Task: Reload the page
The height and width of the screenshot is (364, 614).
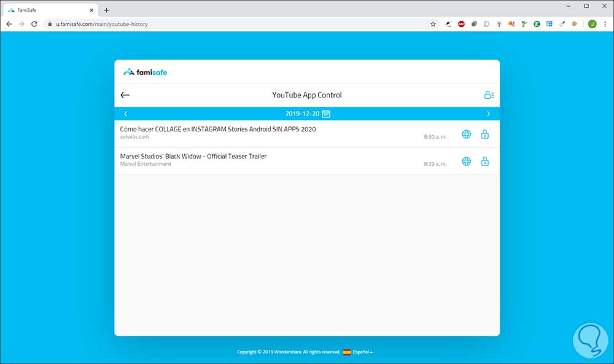Action: click(x=34, y=25)
